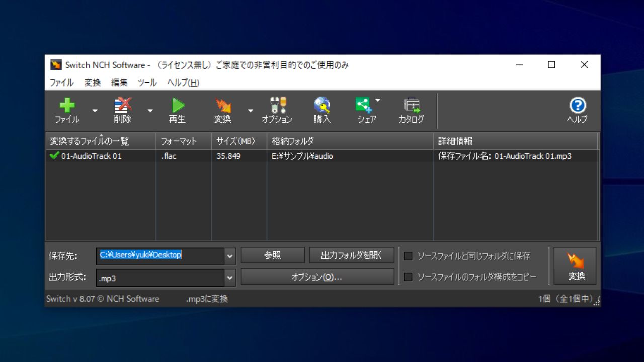644x362 pixels.
Task: Open the 変換 menu in menu bar
Action: point(93,83)
